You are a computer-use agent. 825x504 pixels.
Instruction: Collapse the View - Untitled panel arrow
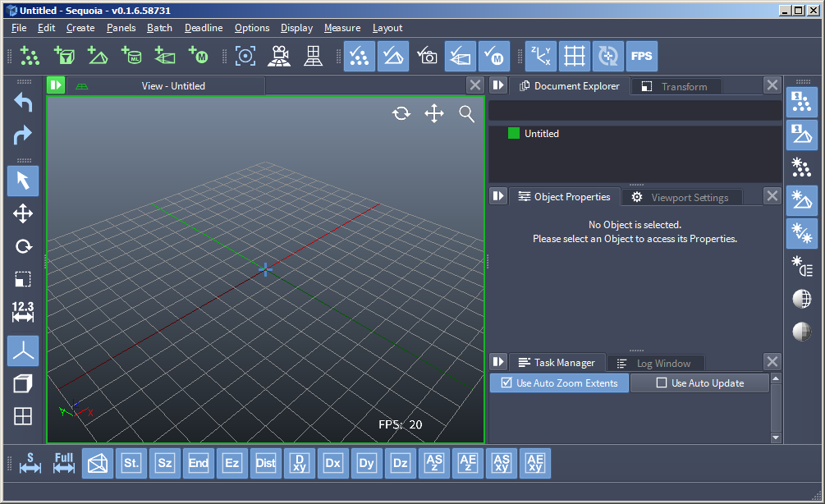(56, 85)
